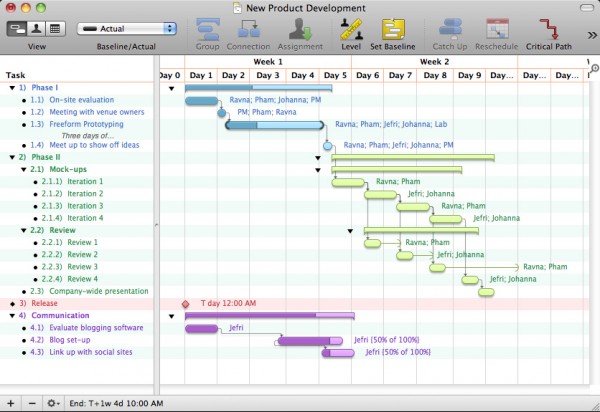
Task: Open the gear action menu
Action: point(52,403)
